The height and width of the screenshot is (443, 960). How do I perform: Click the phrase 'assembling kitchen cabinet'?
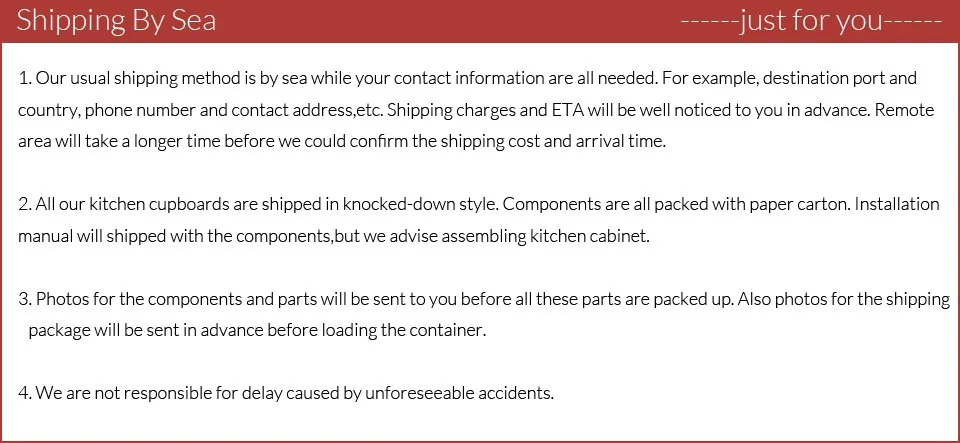pos(544,237)
